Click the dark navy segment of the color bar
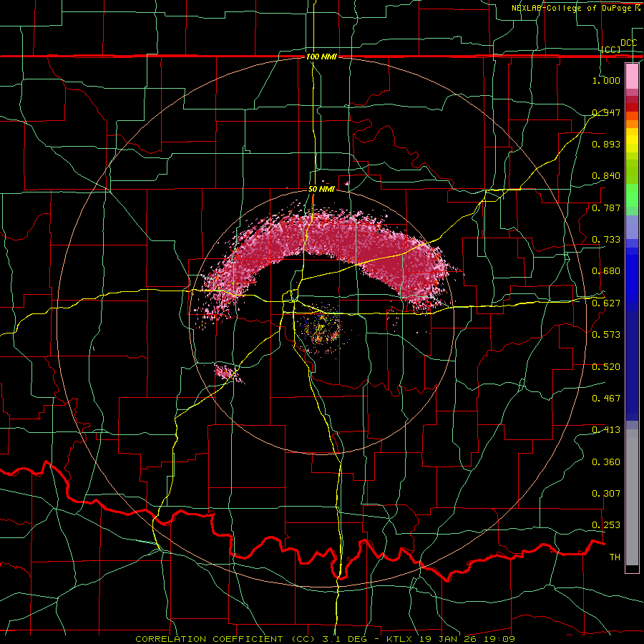The width and height of the screenshot is (644, 644). [x=632, y=366]
